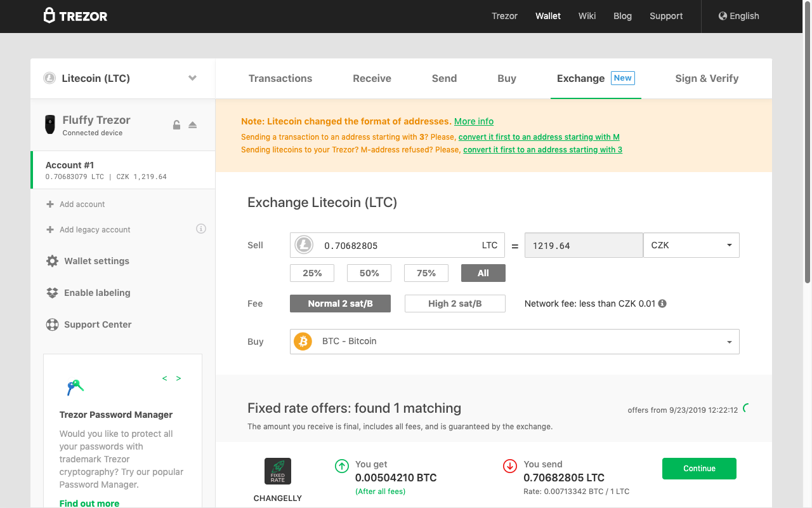Switch to the Send tab
Screen dimensions: 812x508
444,79
